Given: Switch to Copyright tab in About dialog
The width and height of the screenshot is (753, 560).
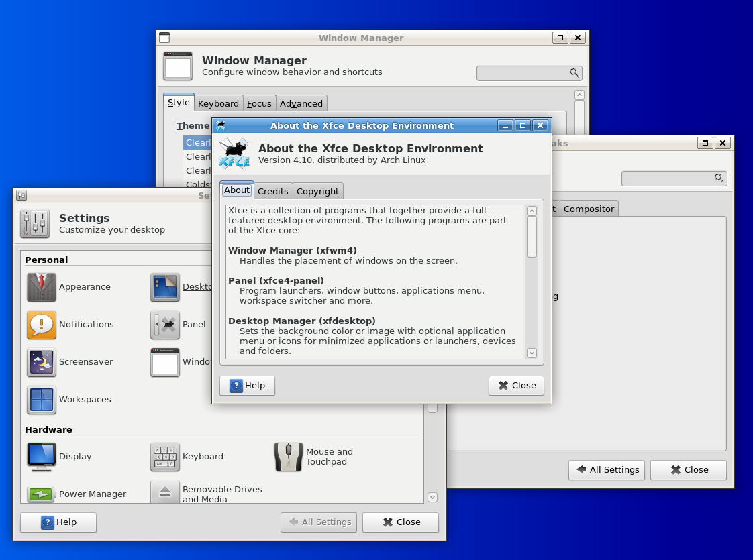Looking at the screenshot, I should [x=317, y=191].
